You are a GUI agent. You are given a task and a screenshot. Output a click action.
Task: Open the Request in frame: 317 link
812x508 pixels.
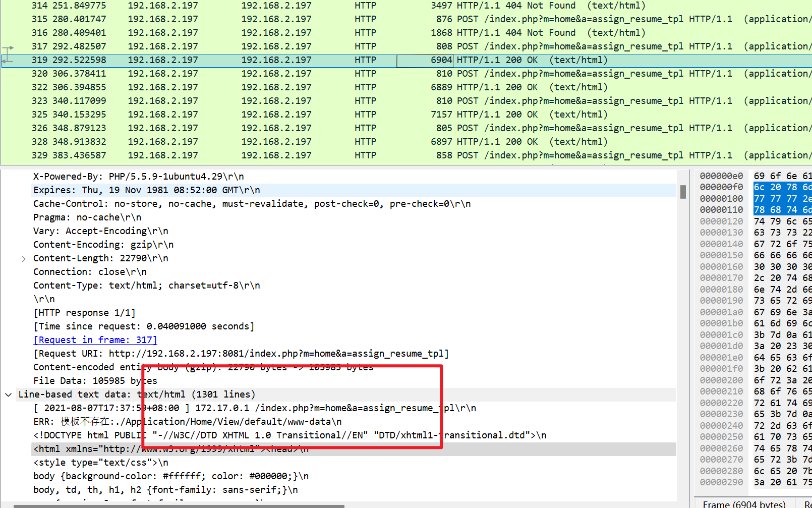tap(95, 340)
